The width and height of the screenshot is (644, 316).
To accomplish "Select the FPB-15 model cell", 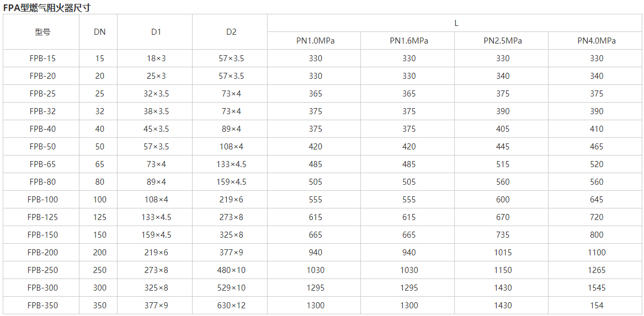I will (x=42, y=58).
